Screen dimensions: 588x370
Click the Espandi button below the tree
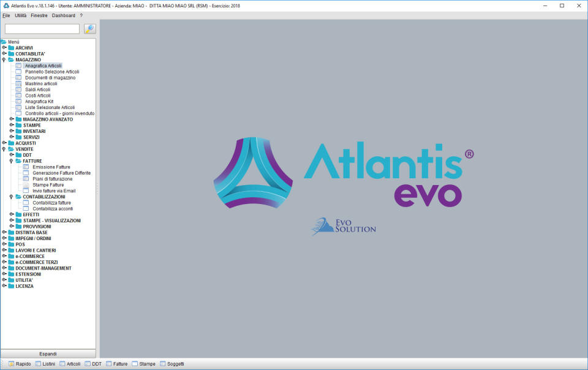tap(49, 353)
